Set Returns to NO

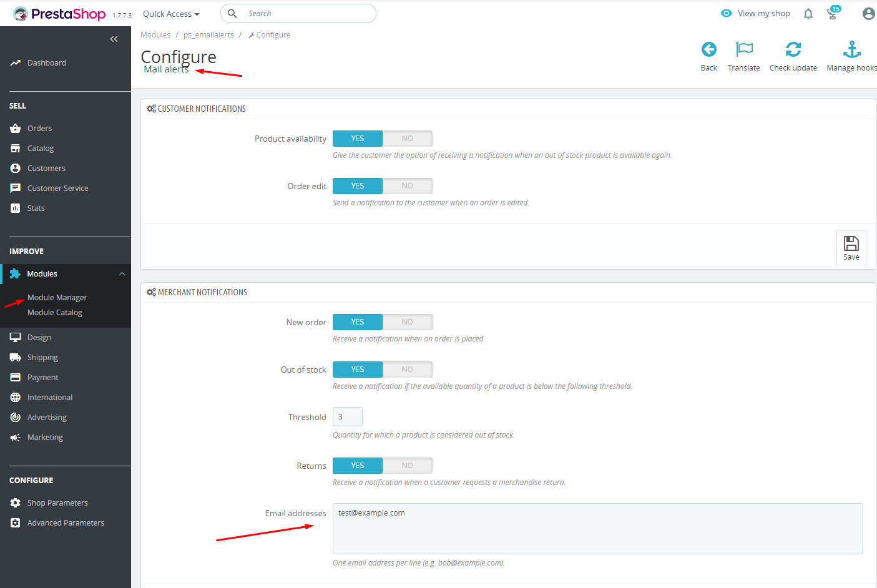408,466
